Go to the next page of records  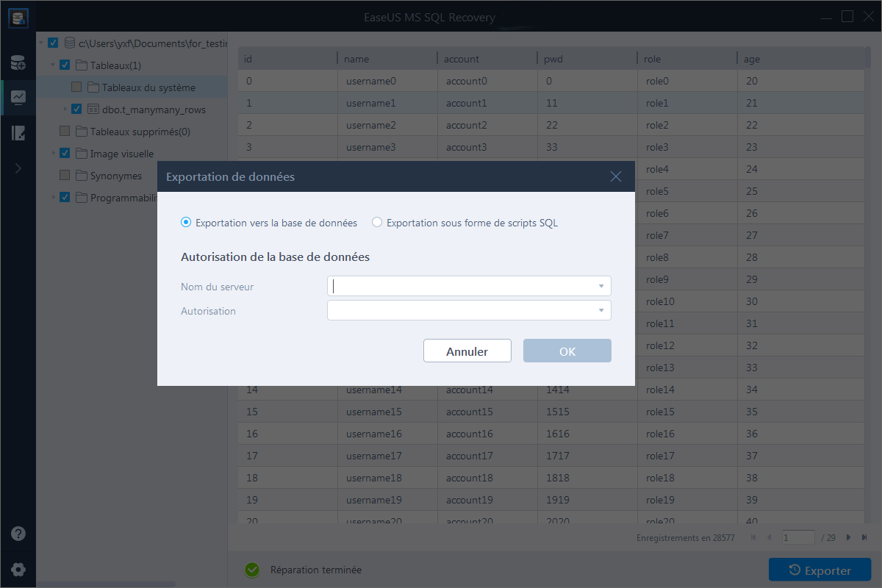click(848, 538)
